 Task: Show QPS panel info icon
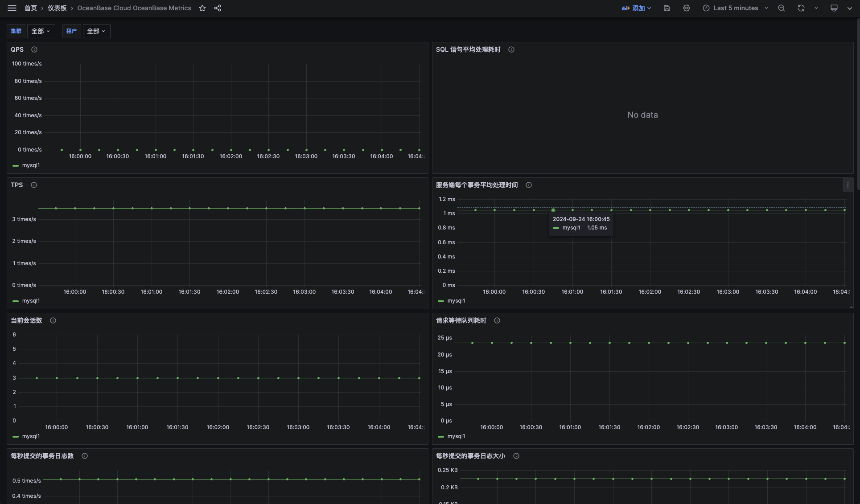34,49
